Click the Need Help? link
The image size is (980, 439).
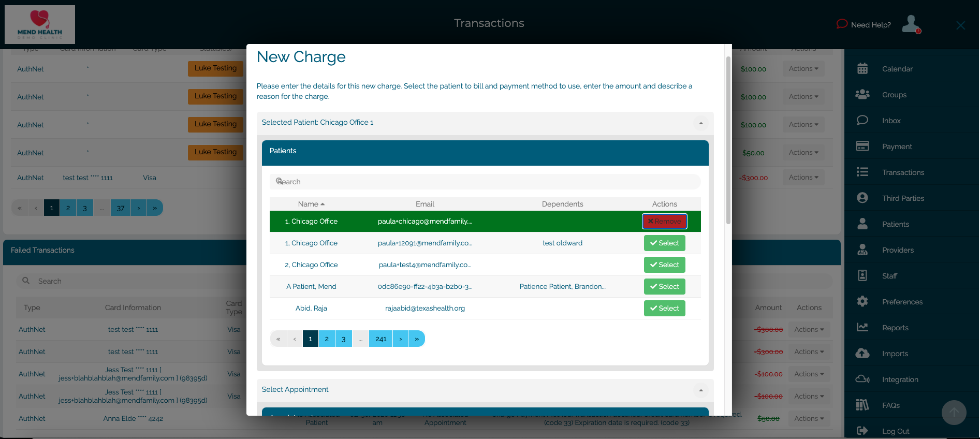(x=864, y=25)
